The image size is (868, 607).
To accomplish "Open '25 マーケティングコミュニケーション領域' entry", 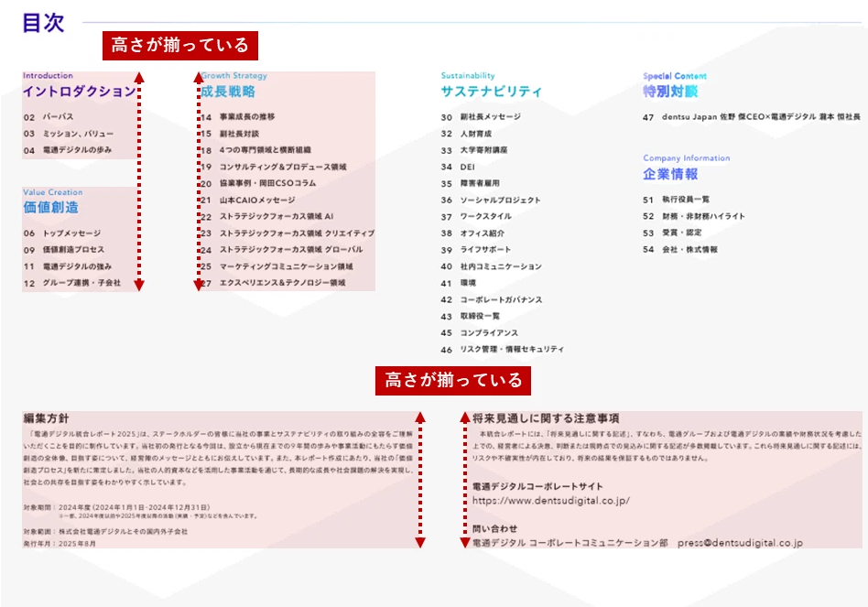I will pos(277,266).
